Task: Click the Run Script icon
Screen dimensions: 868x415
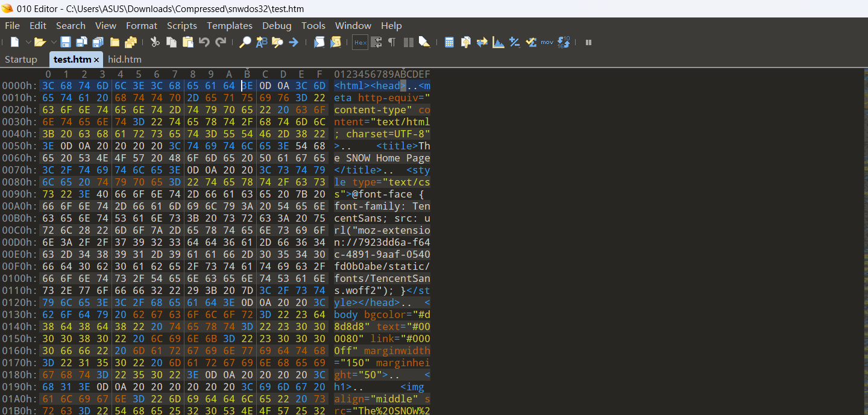Action: (319, 42)
